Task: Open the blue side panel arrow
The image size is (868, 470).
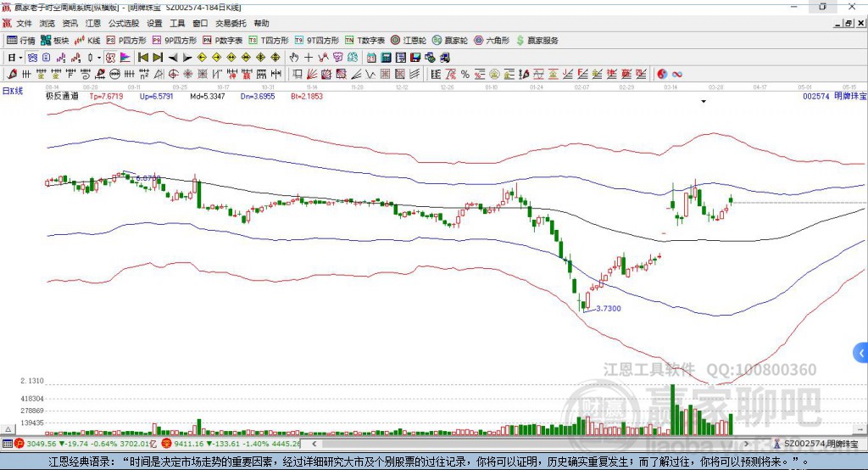Action: [x=861, y=353]
